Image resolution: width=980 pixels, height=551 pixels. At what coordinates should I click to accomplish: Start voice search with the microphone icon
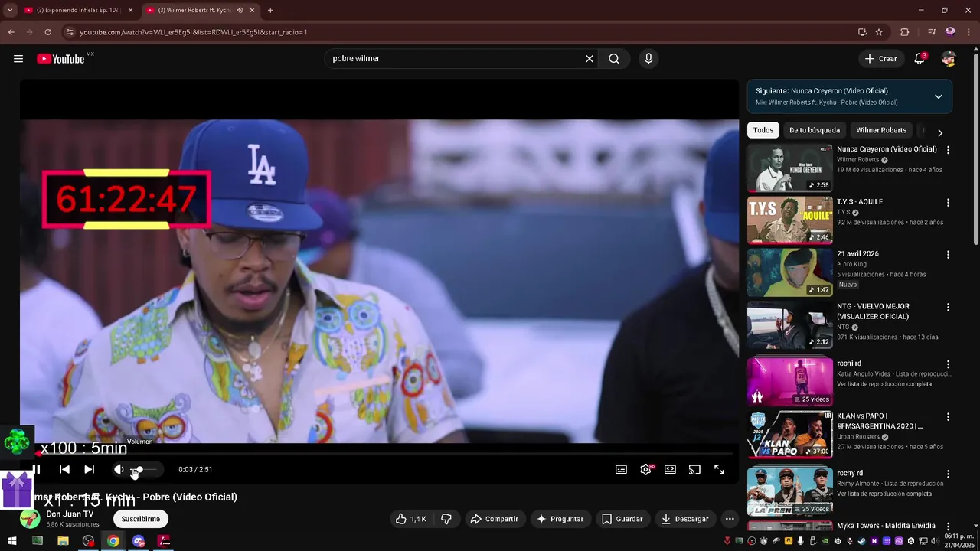coord(648,59)
